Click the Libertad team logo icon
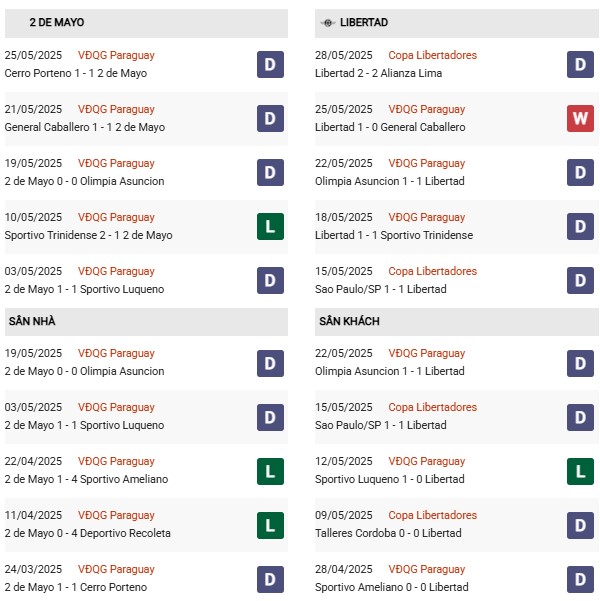The image size is (600, 601). [x=327, y=23]
